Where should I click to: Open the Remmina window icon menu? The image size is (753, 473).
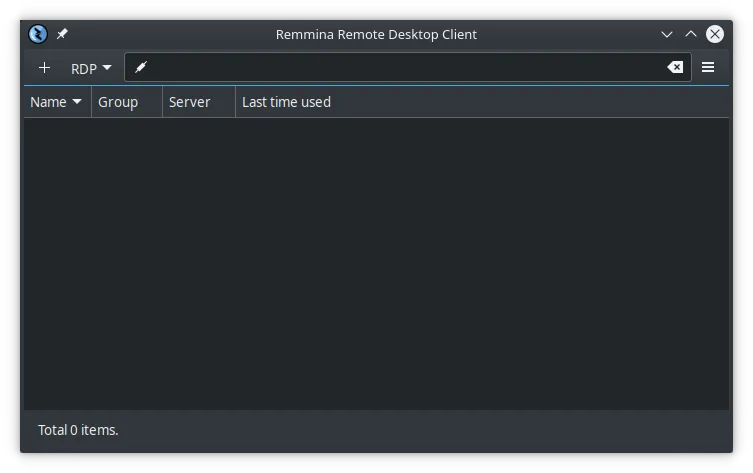click(x=38, y=34)
